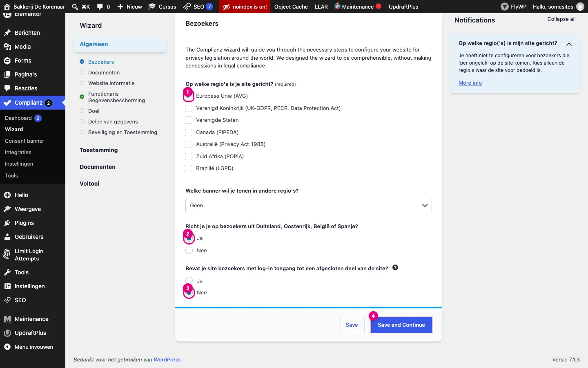Screen dimensions: 588x368
Task: Select Ja for log-in toegang question
Action: pos(189,280)
